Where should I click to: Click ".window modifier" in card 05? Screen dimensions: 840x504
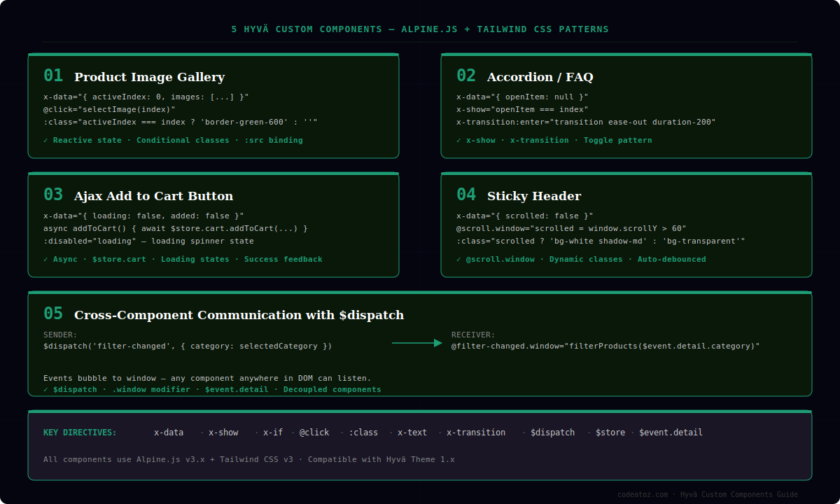pos(151,389)
